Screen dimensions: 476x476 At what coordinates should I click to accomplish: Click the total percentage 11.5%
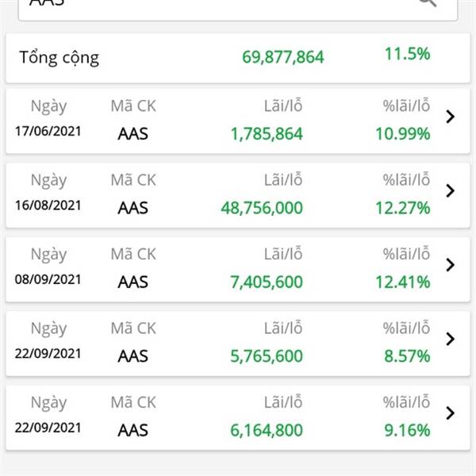point(408,54)
